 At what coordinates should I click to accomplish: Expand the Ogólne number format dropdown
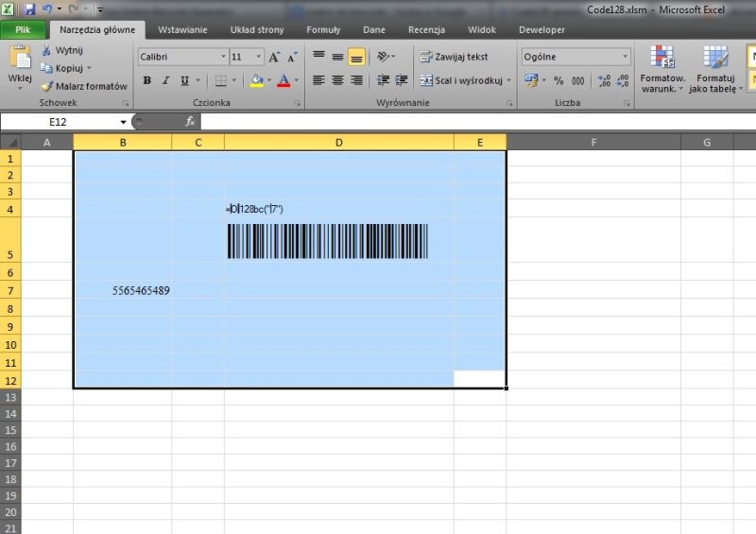click(x=625, y=57)
